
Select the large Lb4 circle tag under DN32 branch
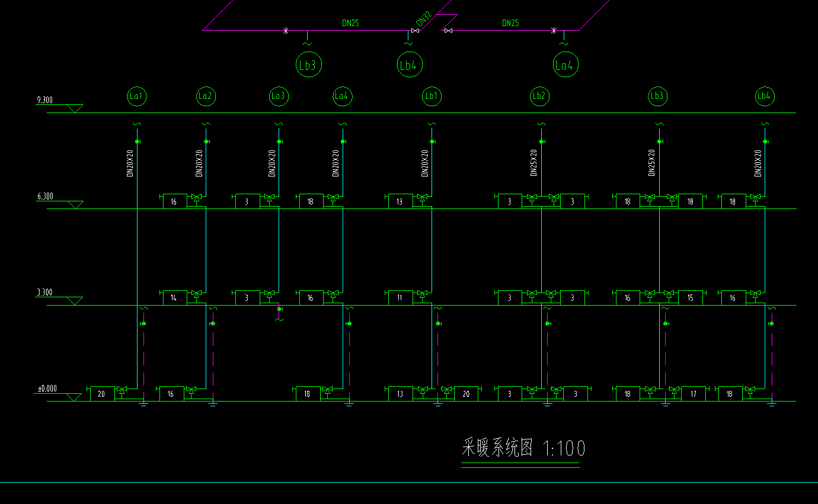[409, 65]
